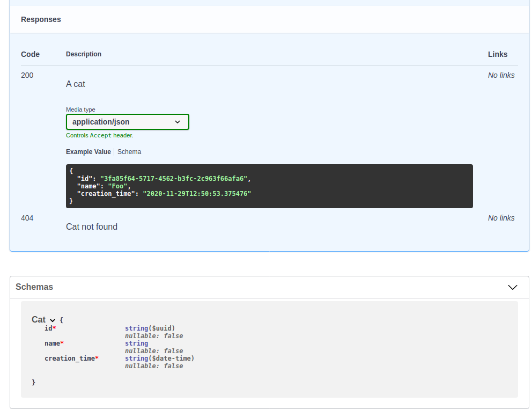Click the Cat model name
532x417 pixels.
tap(38, 319)
